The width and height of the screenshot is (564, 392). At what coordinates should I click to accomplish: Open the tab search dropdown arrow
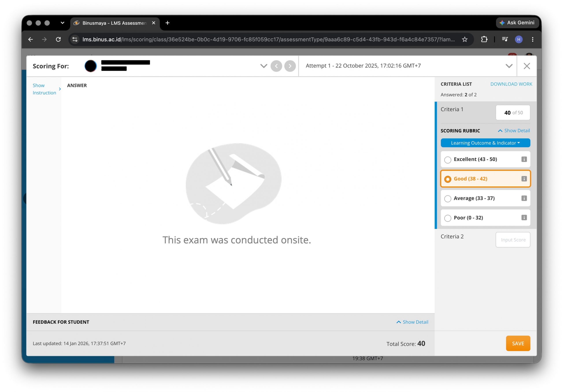point(62,23)
